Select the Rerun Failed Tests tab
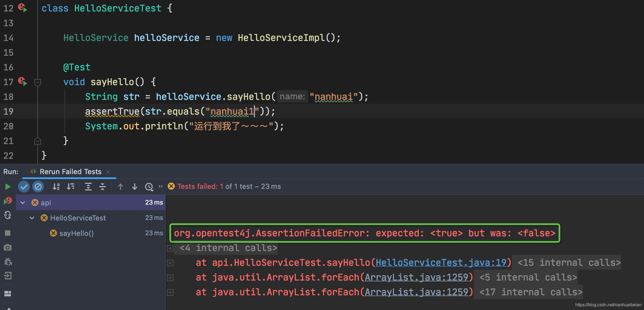644x310 pixels. [70, 172]
